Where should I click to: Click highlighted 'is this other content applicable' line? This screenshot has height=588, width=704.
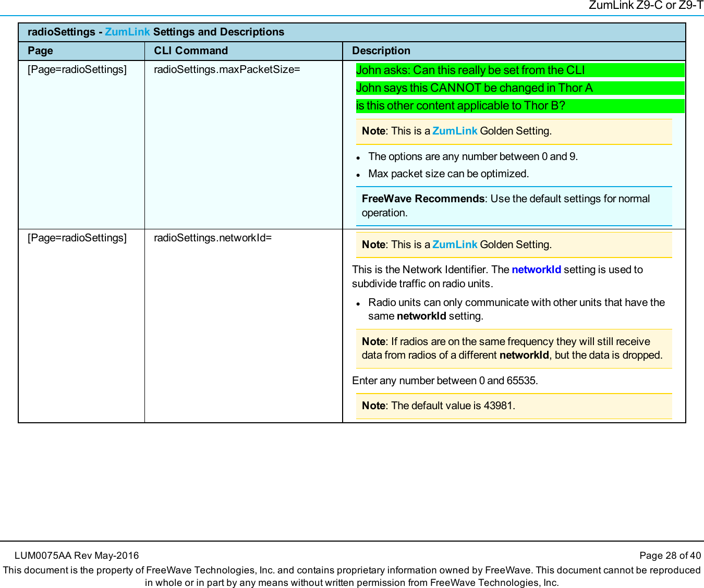point(520,105)
